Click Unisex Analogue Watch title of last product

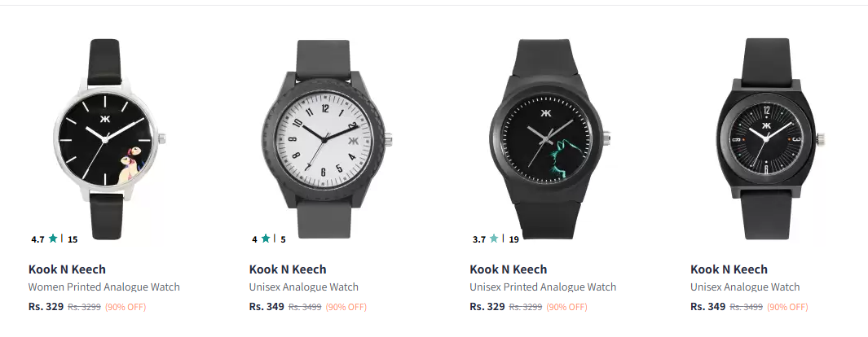pyautogui.click(x=745, y=287)
